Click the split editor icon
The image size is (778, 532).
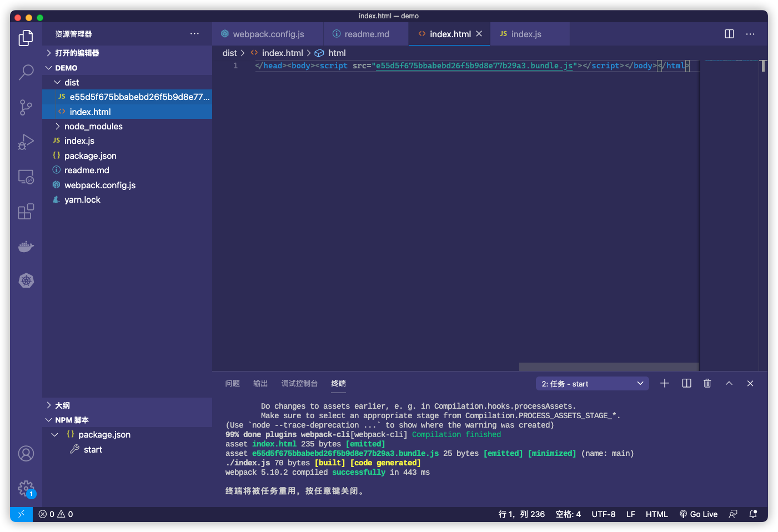[x=729, y=34]
